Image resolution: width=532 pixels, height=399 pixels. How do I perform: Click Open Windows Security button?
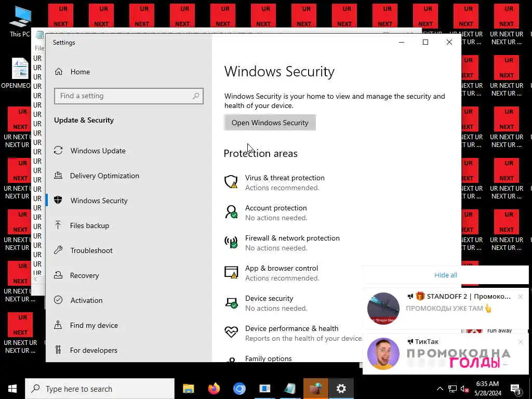tap(270, 123)
